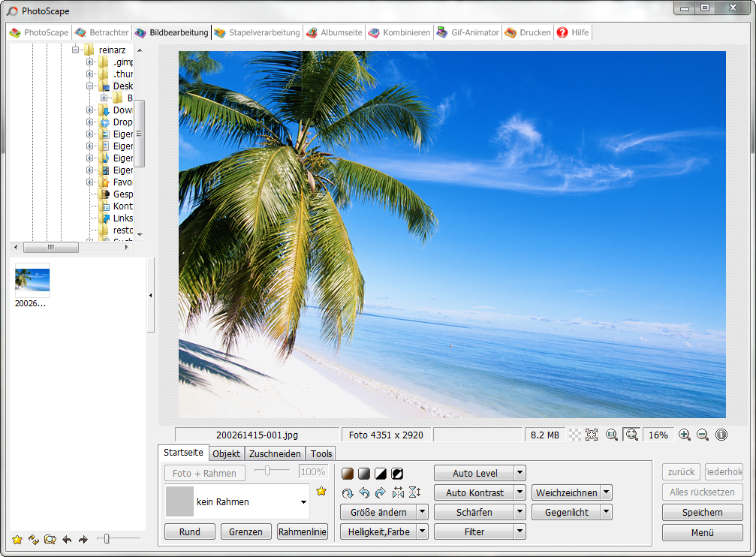This screenshot has height=557, width=756.
Task: Switch to the Zuschneiden tab
Action: coord(275,453)
